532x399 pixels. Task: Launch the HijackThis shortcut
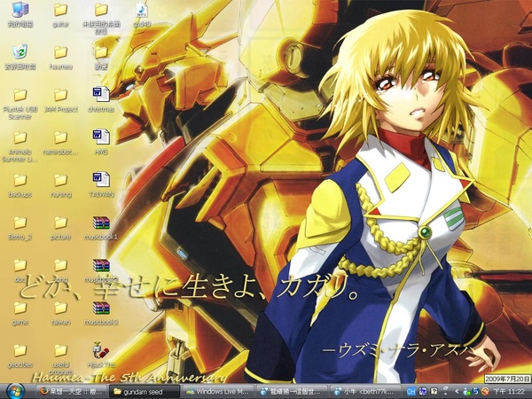pyautogui.click(x=101, y=356)
